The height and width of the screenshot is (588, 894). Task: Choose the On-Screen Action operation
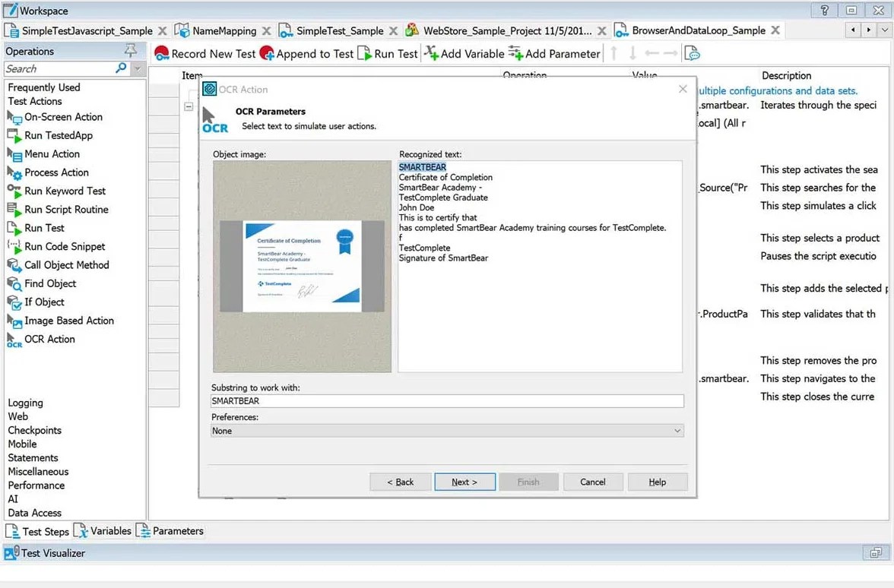pyautogui.click(x=64, y=116)
